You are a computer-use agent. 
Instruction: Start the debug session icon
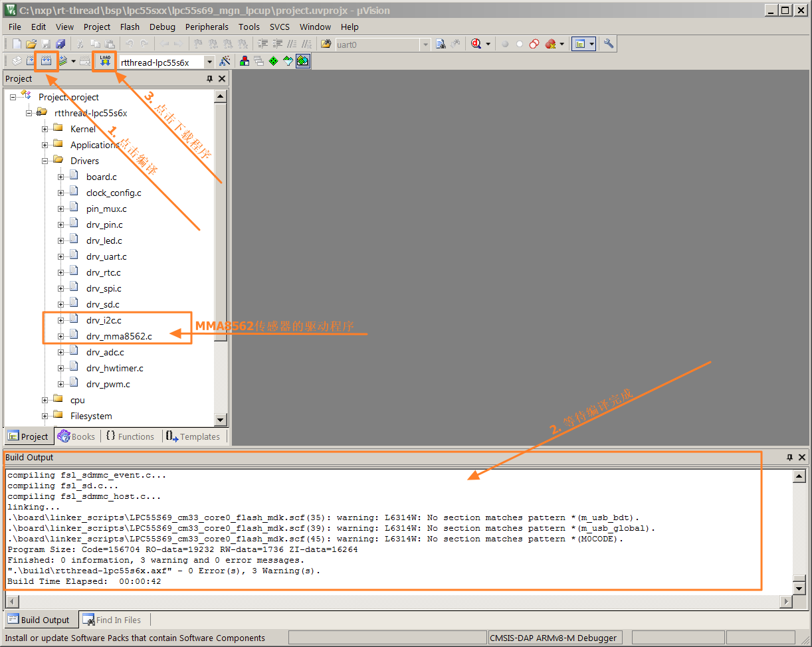[476, 45]
